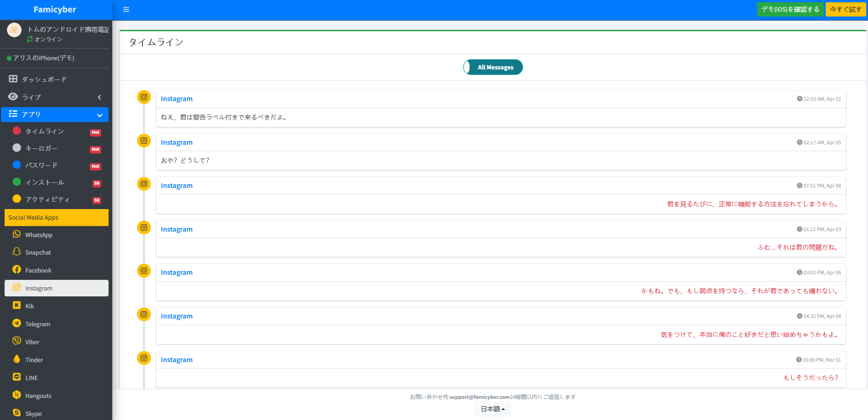Screen dimensions: 868x420
Task: Click the Skype icon in sidebar
Action: (17, 413)
